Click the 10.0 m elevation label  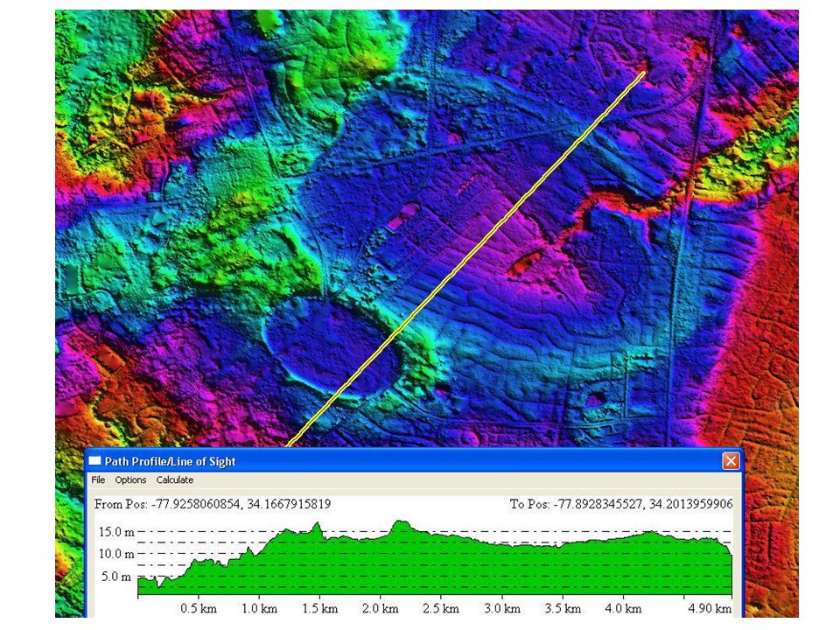click(116, 554)
